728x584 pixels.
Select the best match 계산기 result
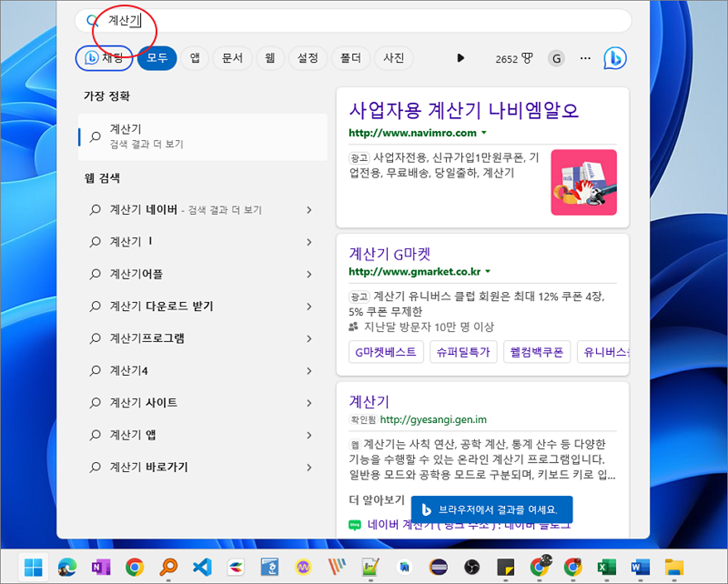coord(203,137)
